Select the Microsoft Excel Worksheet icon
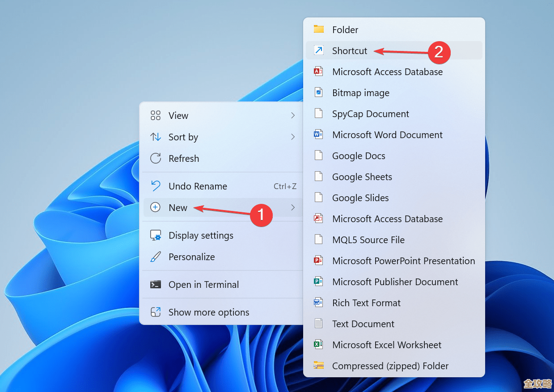Image resolution: width=554 pixels, height=392 pixels. [x=319, y=345]
